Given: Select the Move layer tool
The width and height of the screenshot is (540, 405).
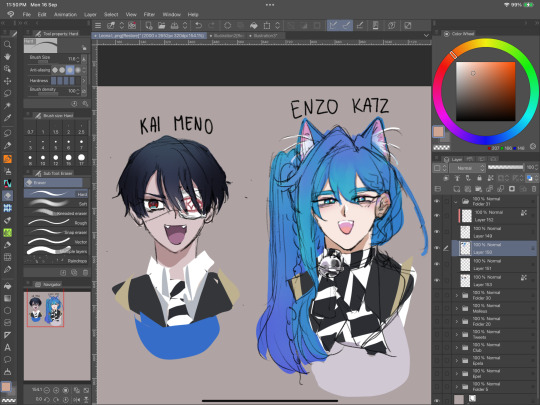Looking at the screenshot, I should click(7, 81).
